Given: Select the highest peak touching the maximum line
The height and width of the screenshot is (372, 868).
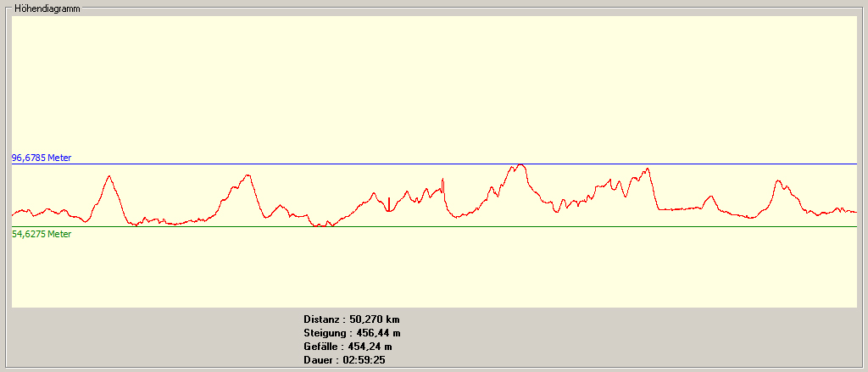Looking at the screenshot, I should point(520,166).
